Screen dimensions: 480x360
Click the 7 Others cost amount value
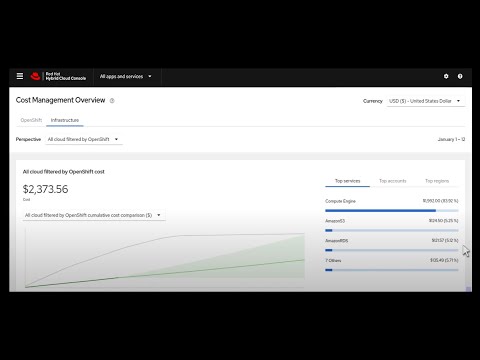tap(444, 260)
